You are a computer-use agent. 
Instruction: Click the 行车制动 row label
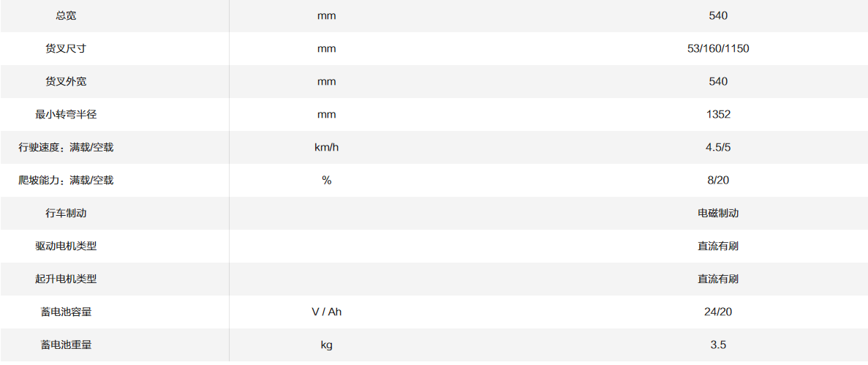point(66,213)
